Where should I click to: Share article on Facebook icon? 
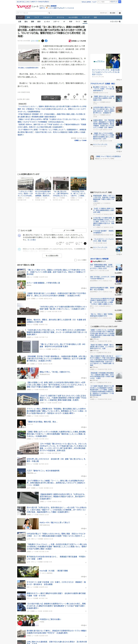tap(46, 41)
